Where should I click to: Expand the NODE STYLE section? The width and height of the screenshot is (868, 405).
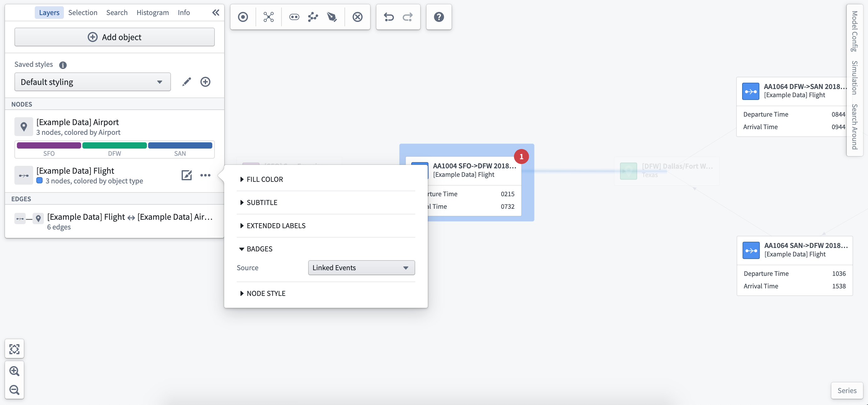(x=262, y=293)
